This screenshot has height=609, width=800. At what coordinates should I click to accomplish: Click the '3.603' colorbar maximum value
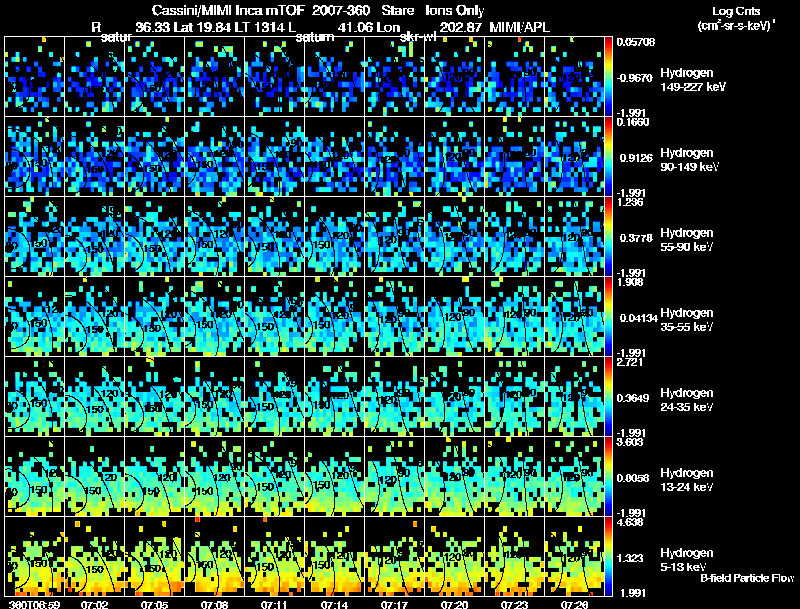(630, 442)
